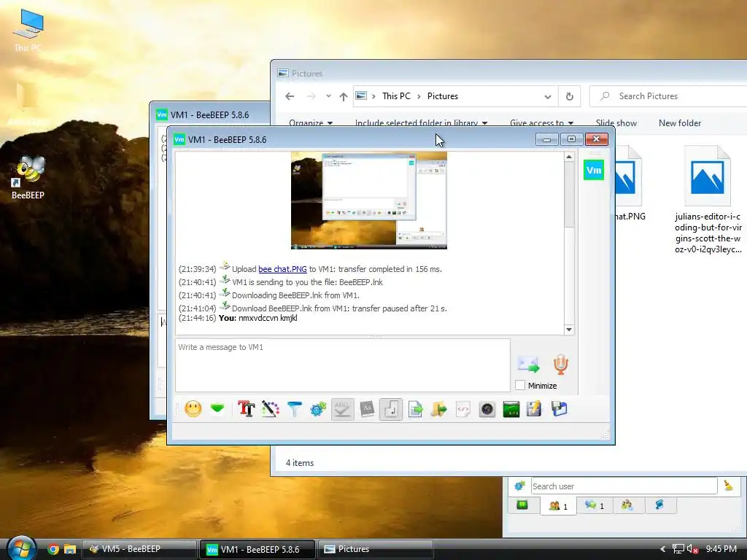Screen dimensions: 747x560
Task: Click the shared screenshot thumbnail in chat
Action: (369, 201)
